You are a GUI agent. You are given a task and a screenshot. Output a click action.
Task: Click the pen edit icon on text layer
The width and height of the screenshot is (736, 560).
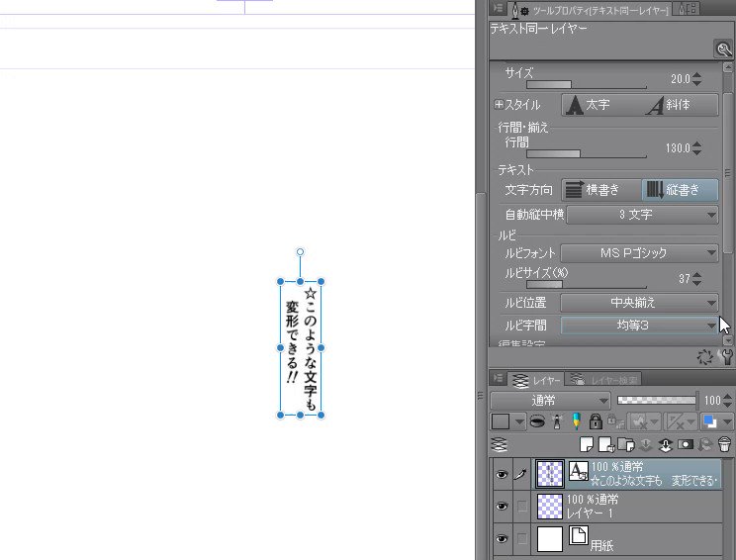point(521,474)
